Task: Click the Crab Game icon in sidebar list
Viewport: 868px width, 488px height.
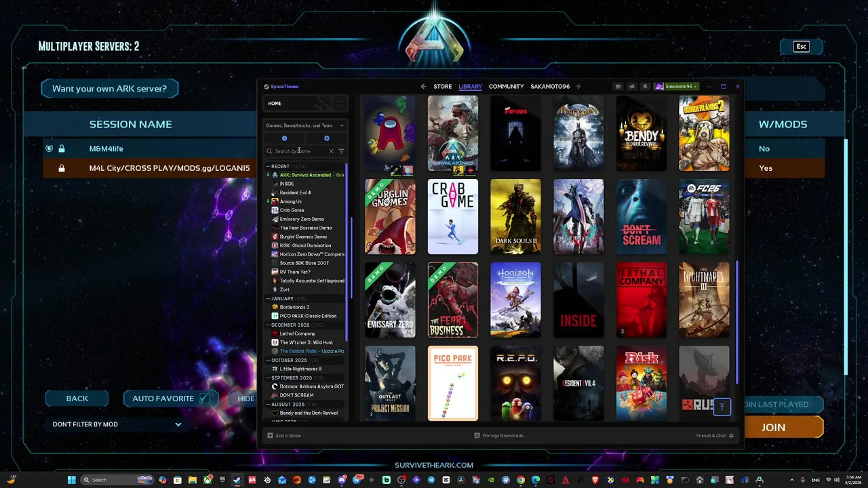Action: [275, 210]
